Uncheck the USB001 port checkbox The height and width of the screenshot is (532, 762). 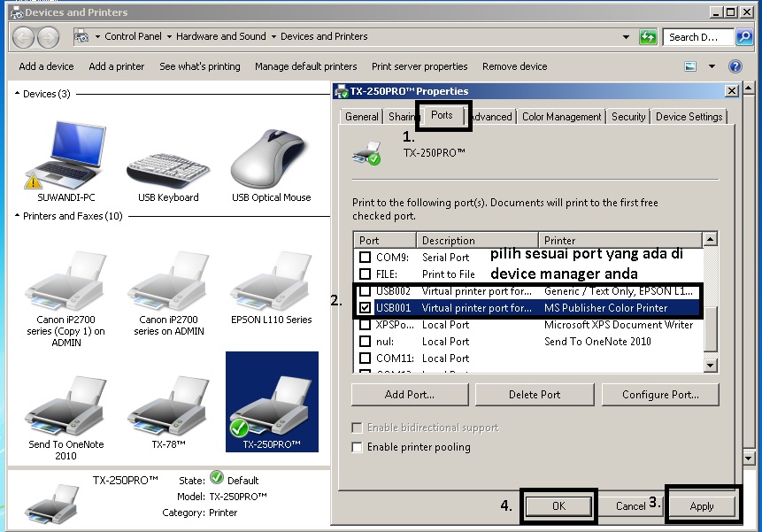pyautogui.click(x=365, y=308)
